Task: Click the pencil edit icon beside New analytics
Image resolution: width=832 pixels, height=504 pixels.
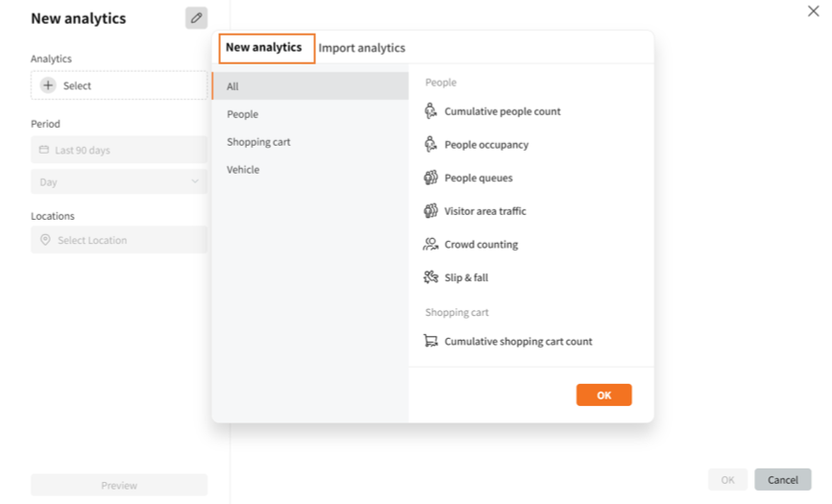Action: tap(196, 17)
